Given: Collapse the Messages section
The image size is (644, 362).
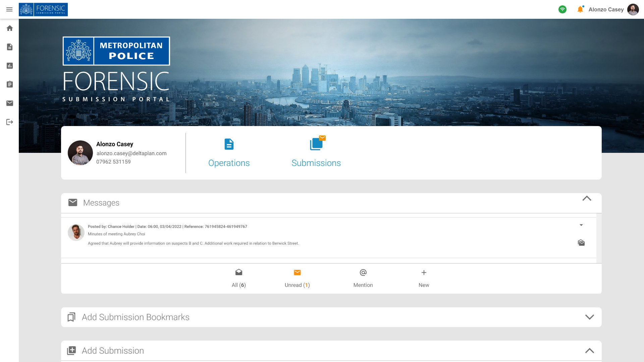Looking at the screenshot, I should click(x=587, y=198).
